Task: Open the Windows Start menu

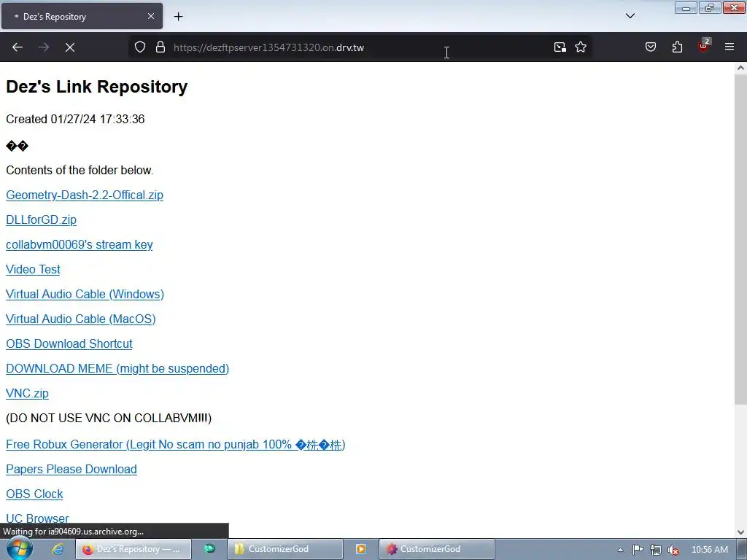Action: [19, 549]
